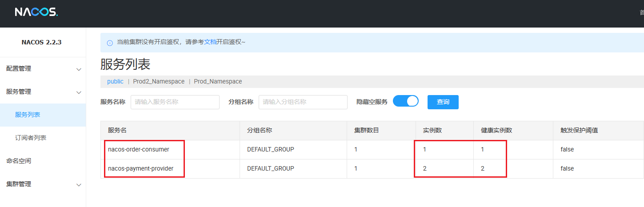
Task: Switch to Prod_Namespace
Action: click(x=218, y=82)
